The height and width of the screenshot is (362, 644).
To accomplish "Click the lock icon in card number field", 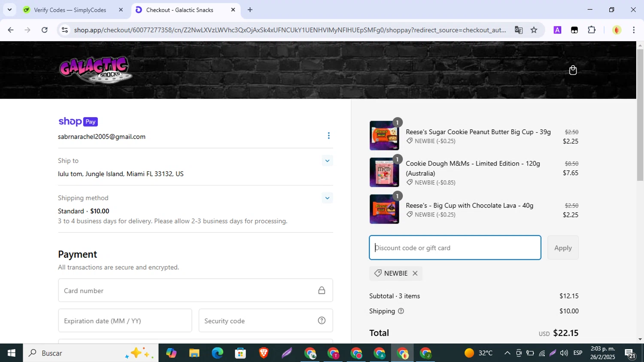I will [322, 290].
